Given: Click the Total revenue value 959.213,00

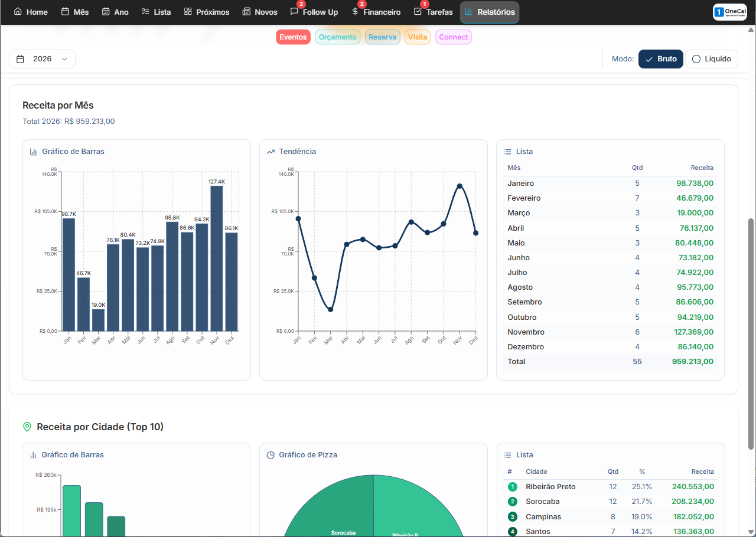Looking at the screenshot, I should (x=693, y=362).
